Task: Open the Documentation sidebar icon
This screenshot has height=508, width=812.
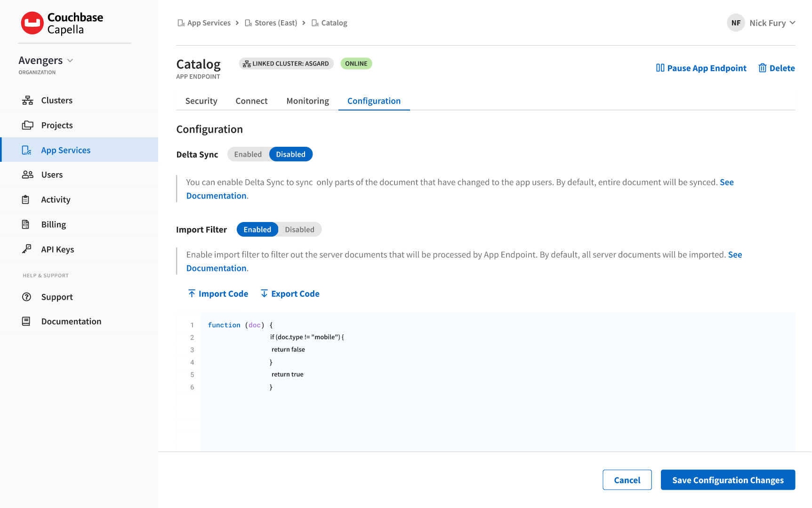Action: pos(26,321)
